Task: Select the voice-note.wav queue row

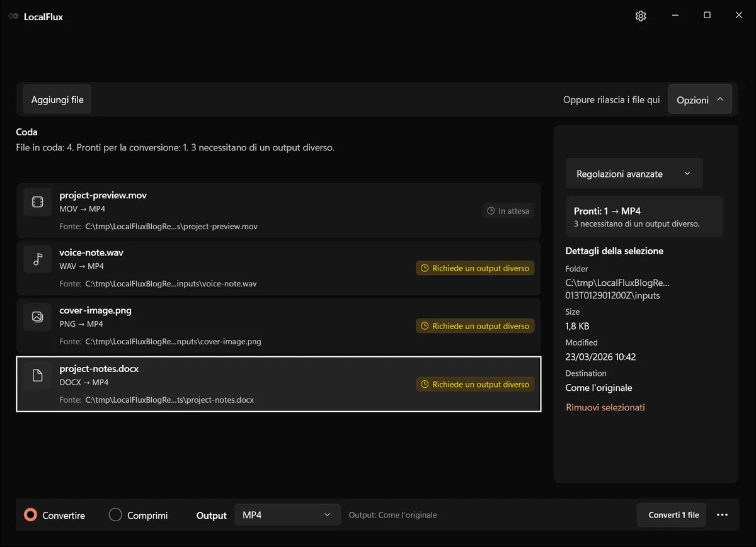Action: (x=278, y=268)
